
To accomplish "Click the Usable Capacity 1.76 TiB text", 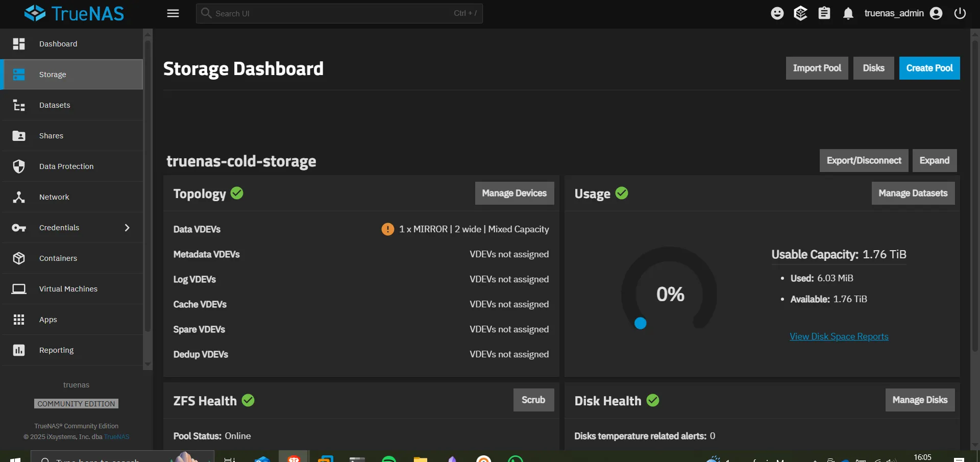I will point(839,254).
